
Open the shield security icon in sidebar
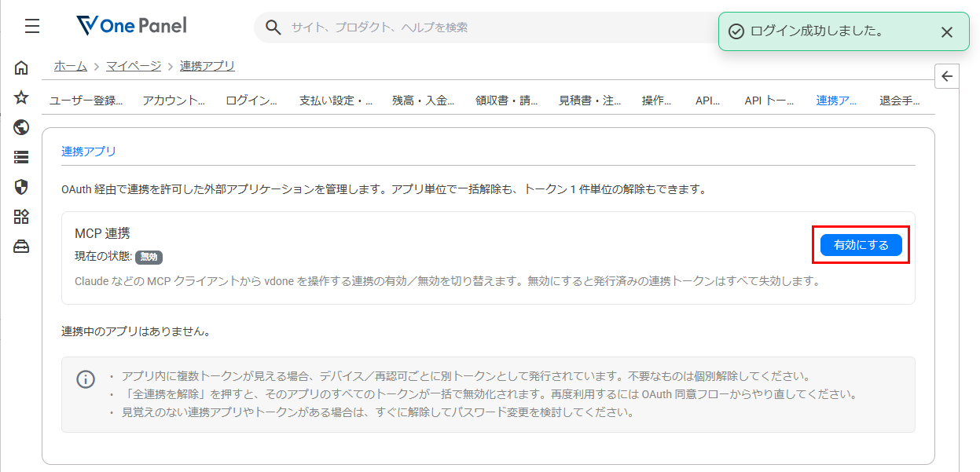point(21,187)
